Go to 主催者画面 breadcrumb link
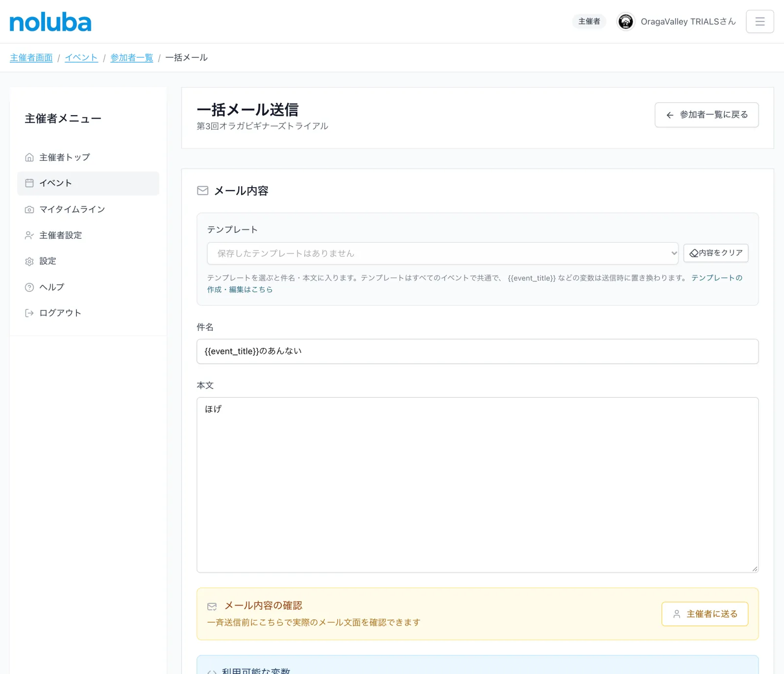The width and height of the screenshot is (784, 674). (31, 58)
